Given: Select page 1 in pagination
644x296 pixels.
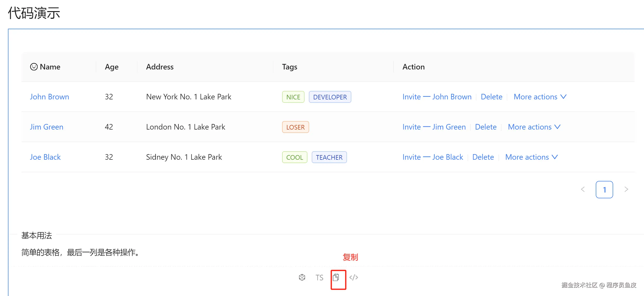Looking at the screenshot, I should coord(604,190).
